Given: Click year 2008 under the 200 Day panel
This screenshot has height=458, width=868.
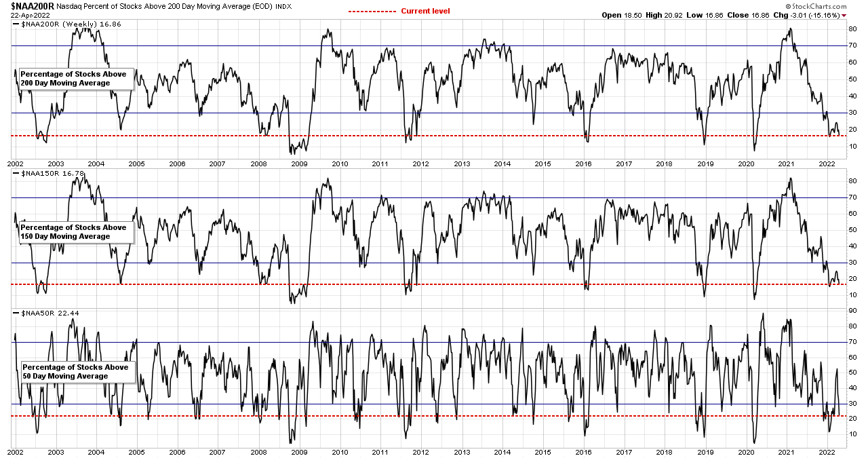Looking at the screenshot, I should tap(258, 164).
